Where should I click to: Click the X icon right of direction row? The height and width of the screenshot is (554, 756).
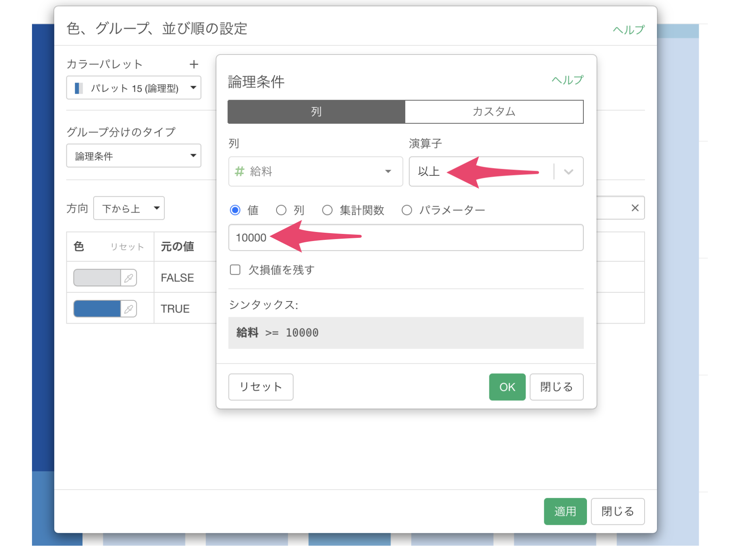(635, 208)
